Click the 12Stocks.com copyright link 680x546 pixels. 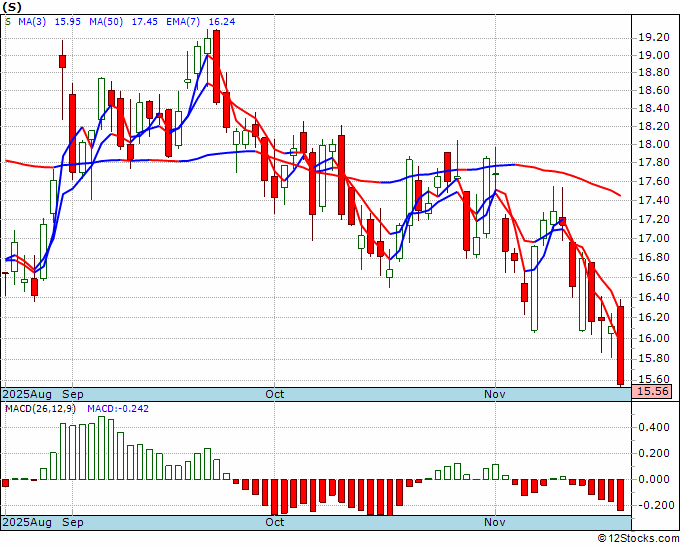[x=638, y=538]
